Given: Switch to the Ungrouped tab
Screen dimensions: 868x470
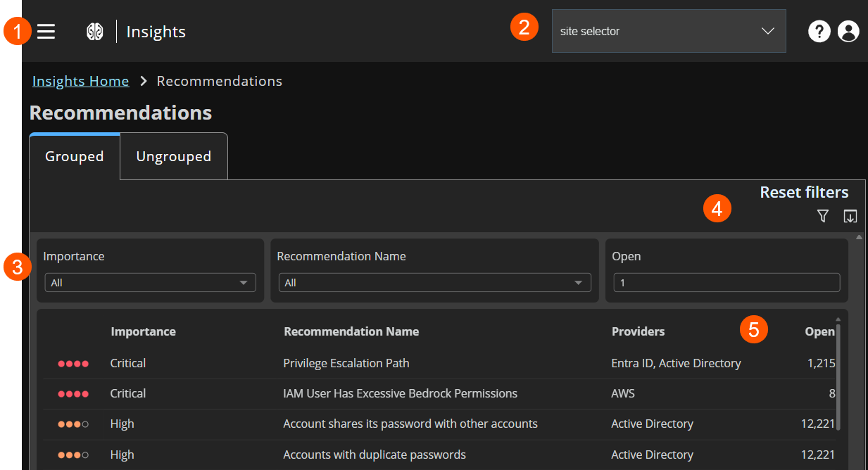Looking at the screenshot, I should coord(174,156).
